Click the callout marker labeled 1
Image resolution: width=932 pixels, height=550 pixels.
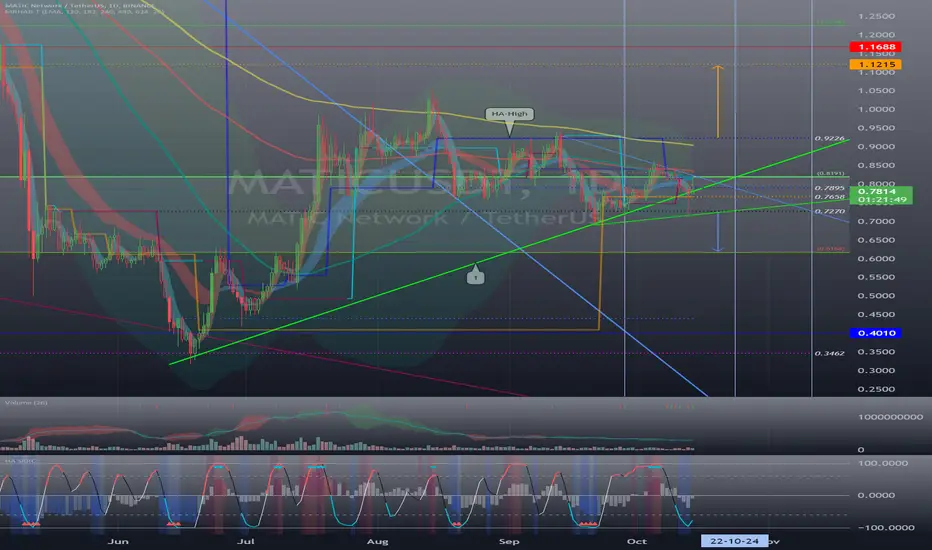point(475,277)
